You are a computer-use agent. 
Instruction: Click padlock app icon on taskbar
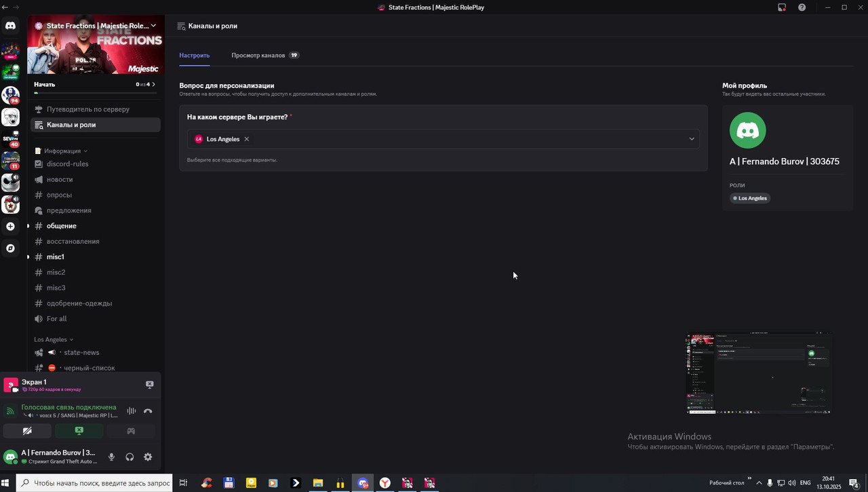coord(340,483)
